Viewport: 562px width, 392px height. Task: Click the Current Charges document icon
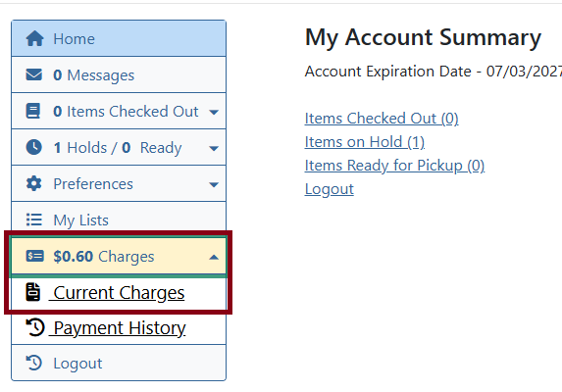33,292
